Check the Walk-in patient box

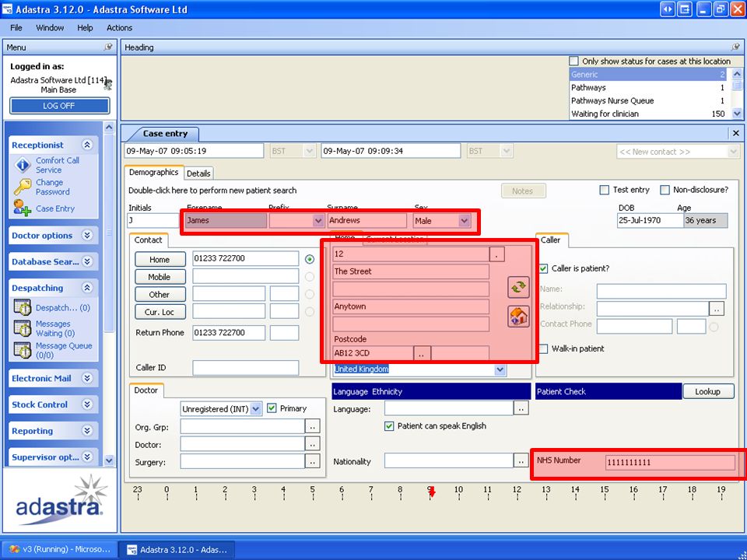(x=543, y=348)
